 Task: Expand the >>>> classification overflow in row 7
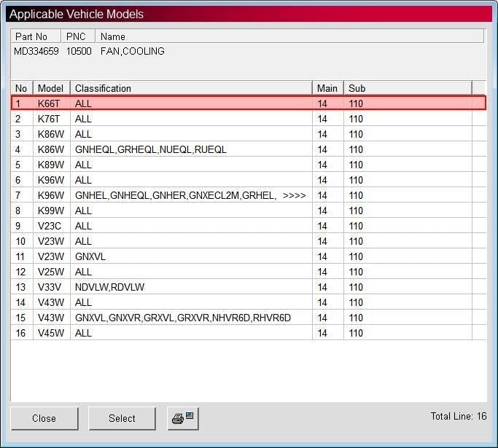(x=294, y=195)
